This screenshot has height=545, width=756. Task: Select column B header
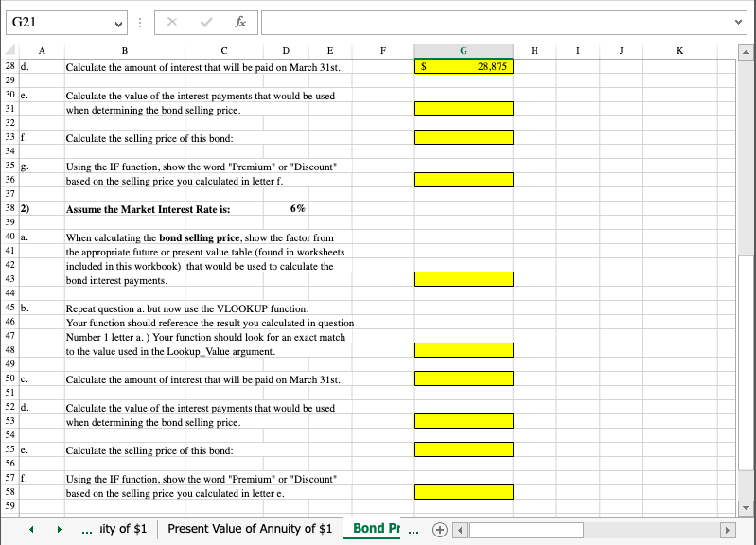124,51
